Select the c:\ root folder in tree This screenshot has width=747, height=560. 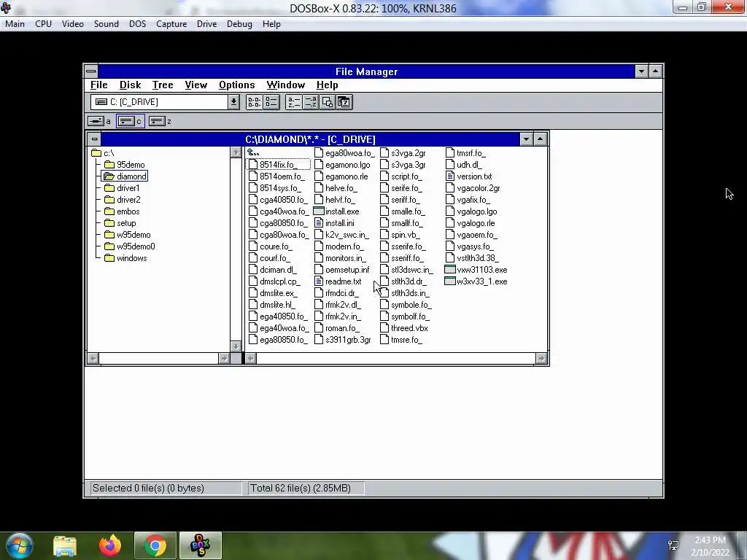pos(102,153)
